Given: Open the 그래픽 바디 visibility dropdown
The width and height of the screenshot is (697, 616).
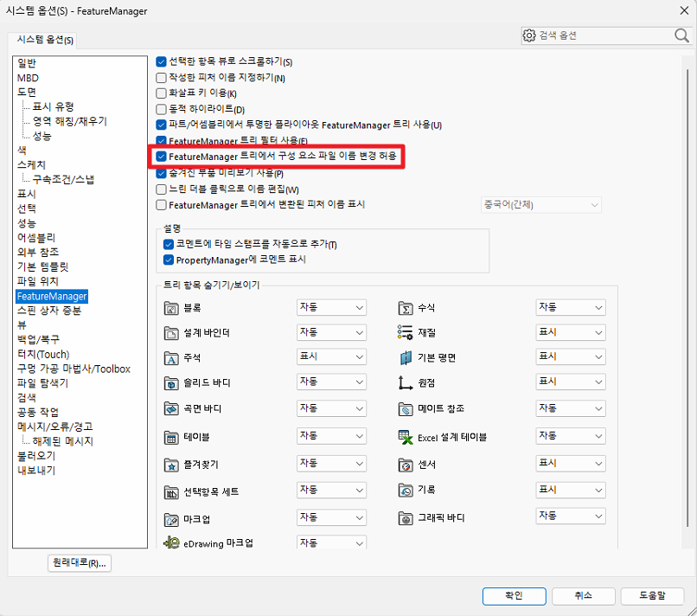Looking at the screenshot, I should 571,516.
